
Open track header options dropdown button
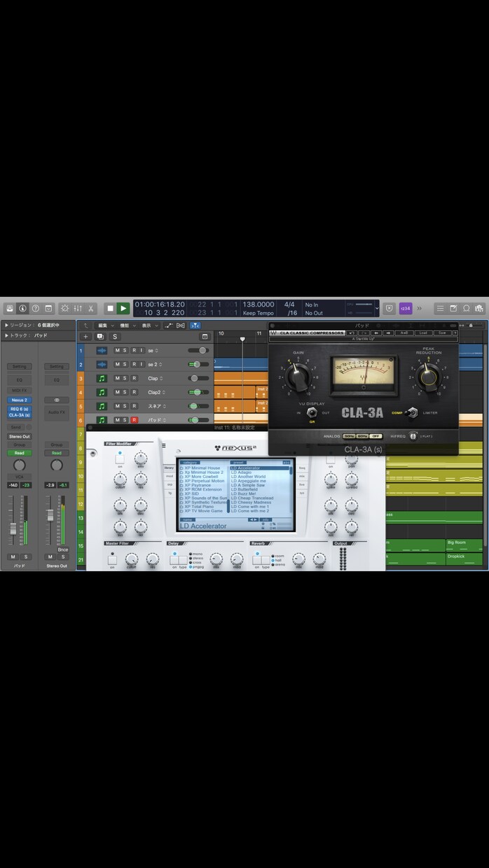point(205,337)
